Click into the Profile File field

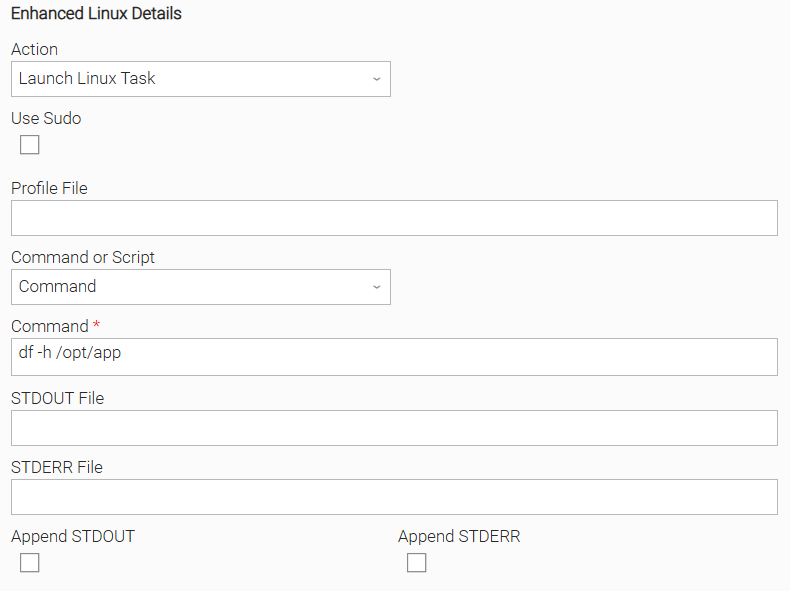[x=394, y=218]
